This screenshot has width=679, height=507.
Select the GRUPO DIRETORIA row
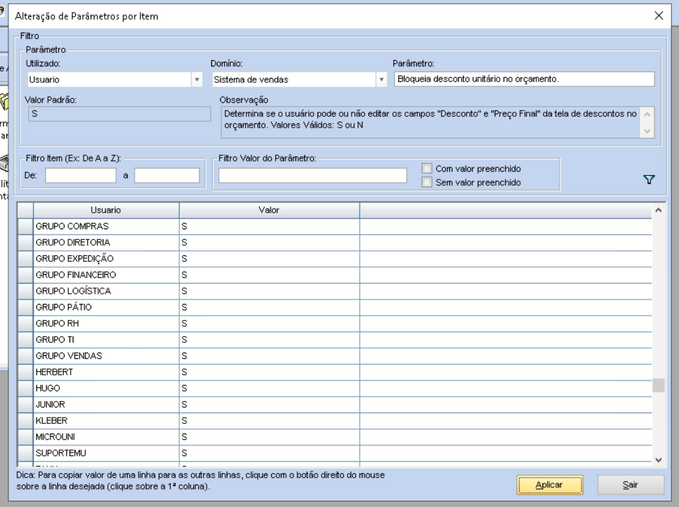(x=335, y=242)
